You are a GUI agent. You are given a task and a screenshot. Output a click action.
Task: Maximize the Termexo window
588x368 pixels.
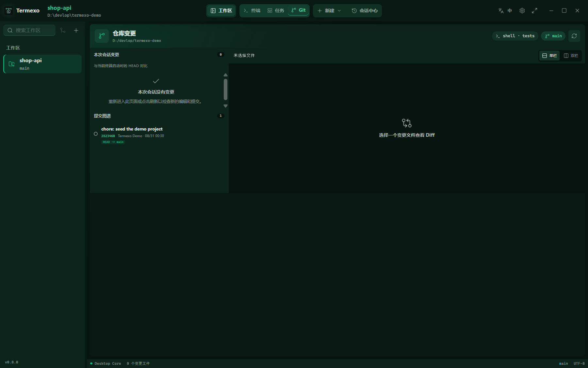click(x=564, y=10)
